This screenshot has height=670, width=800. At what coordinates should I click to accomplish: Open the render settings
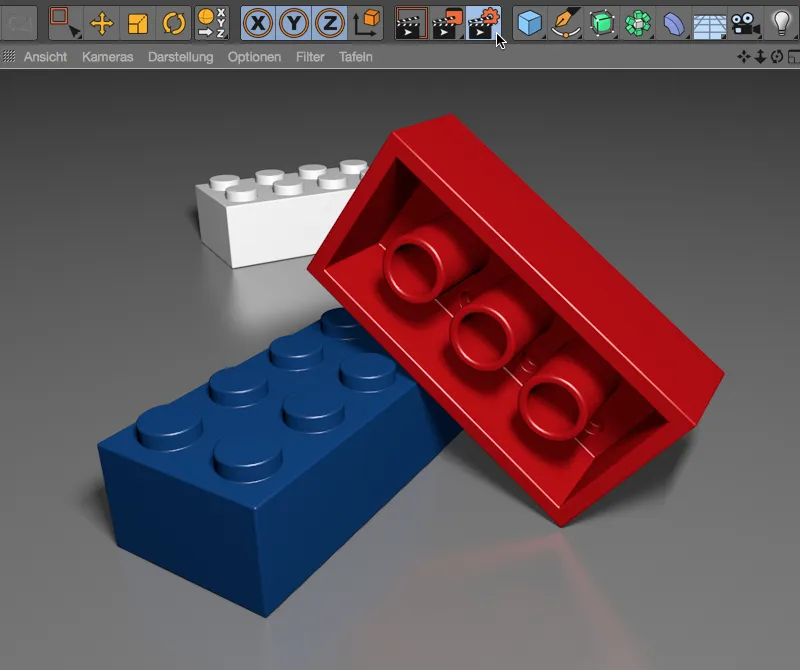(483, 23)
